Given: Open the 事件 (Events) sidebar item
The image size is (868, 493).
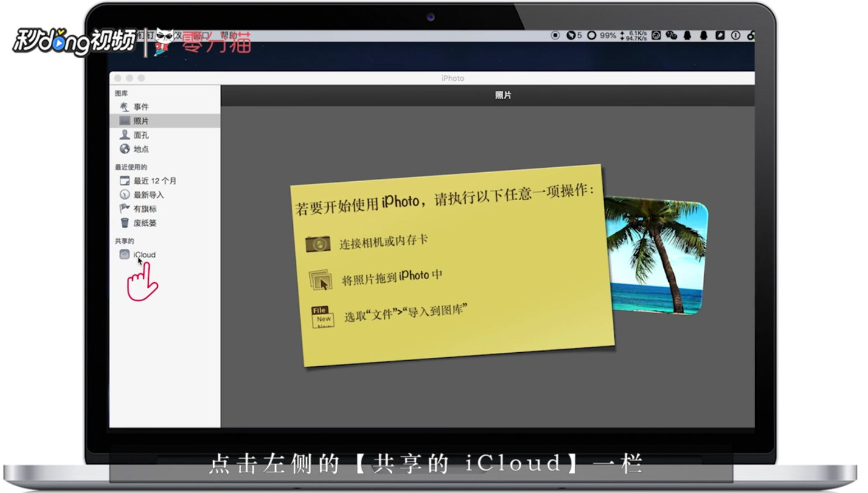Looking at the screenshot, I should coord(164,107).
